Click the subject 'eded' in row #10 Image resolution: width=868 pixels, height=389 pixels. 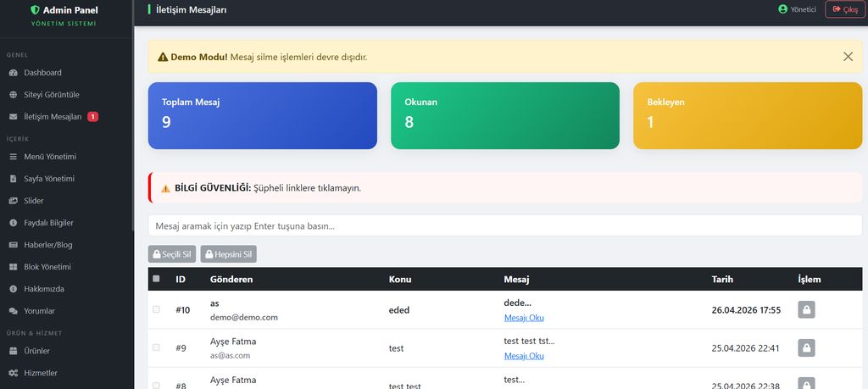tap(399, 310)
